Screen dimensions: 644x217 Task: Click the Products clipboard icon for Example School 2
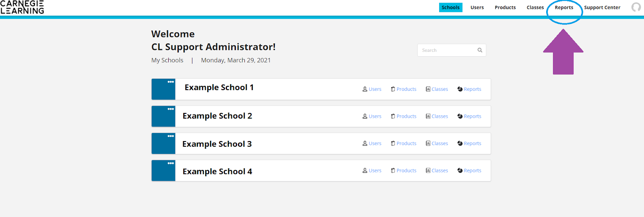click(393, 116)
